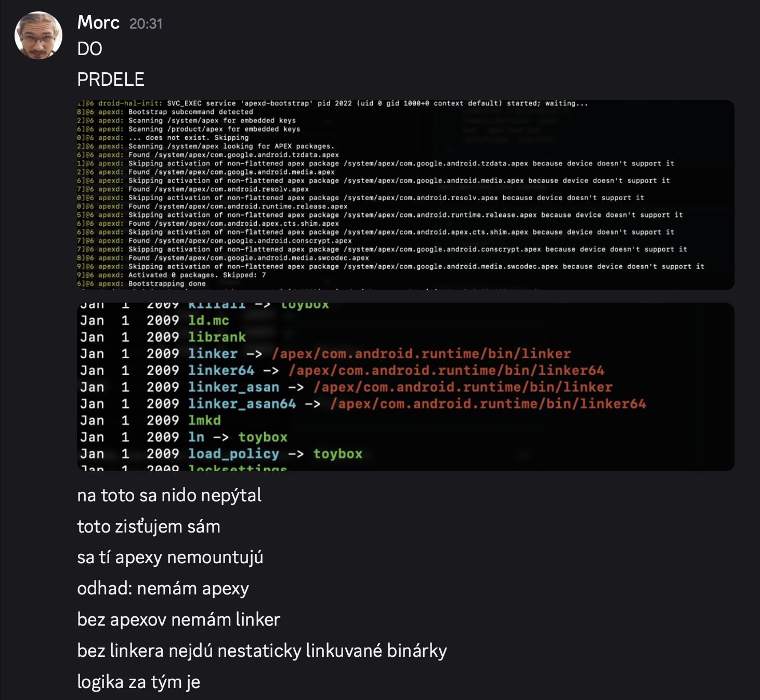Viewport: 760px width, 700px height.
Task: Click the "librank" entry in listing image
Action: [x=217, y=337]
